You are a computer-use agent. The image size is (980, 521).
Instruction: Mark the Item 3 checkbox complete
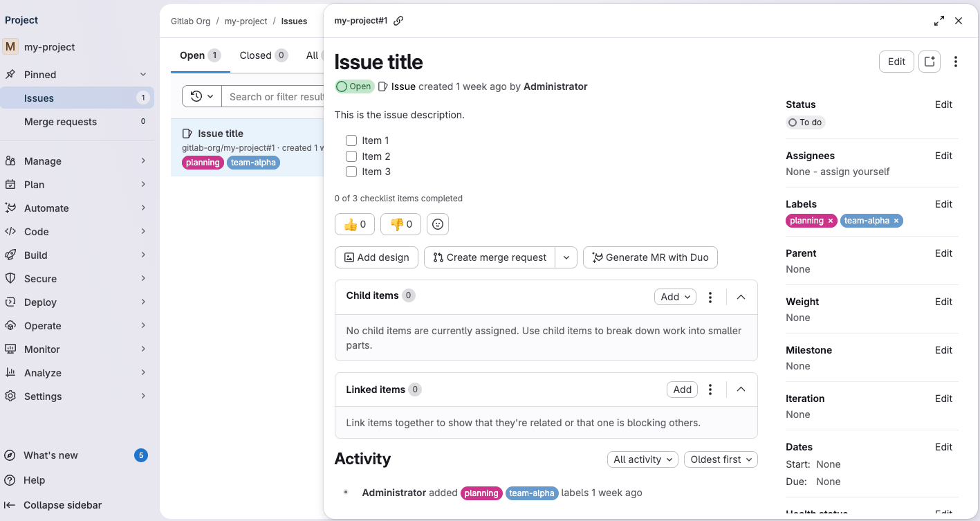coord(351,172)
